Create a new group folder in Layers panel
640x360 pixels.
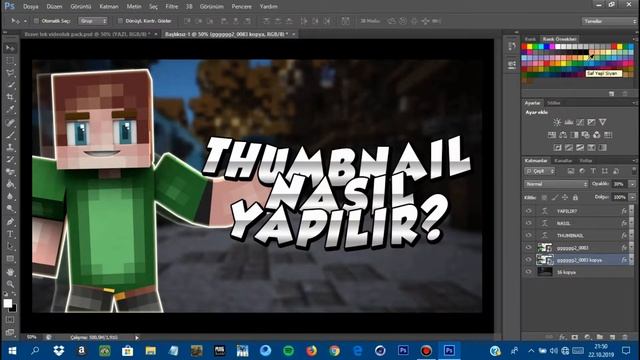point(600,337)
